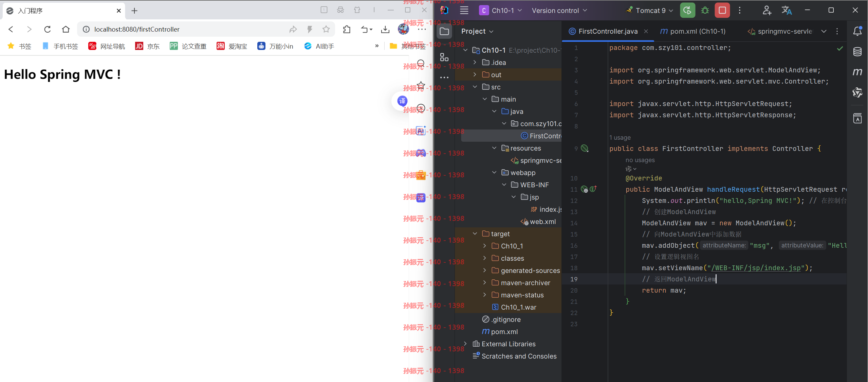The width and height of the screenshot is (868, 382).
Task: Open Scratches and Consoles
Action: pos(515,356)
